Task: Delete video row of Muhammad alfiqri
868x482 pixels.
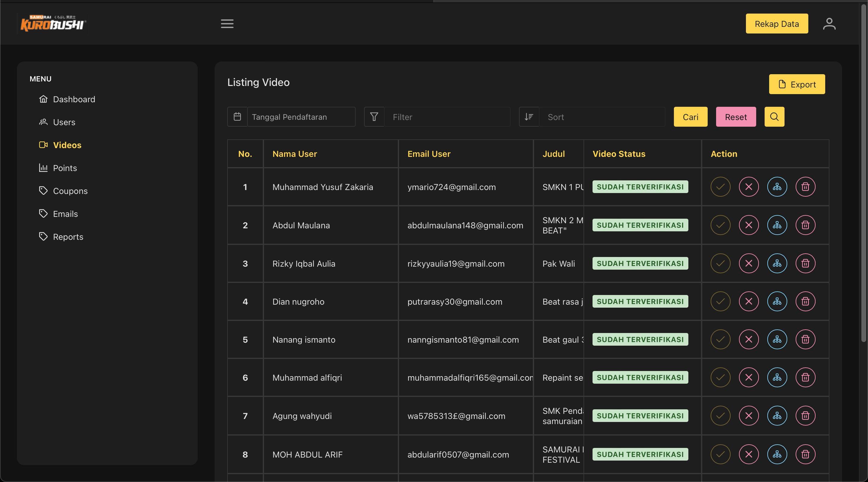Action: tap(805, 377)
